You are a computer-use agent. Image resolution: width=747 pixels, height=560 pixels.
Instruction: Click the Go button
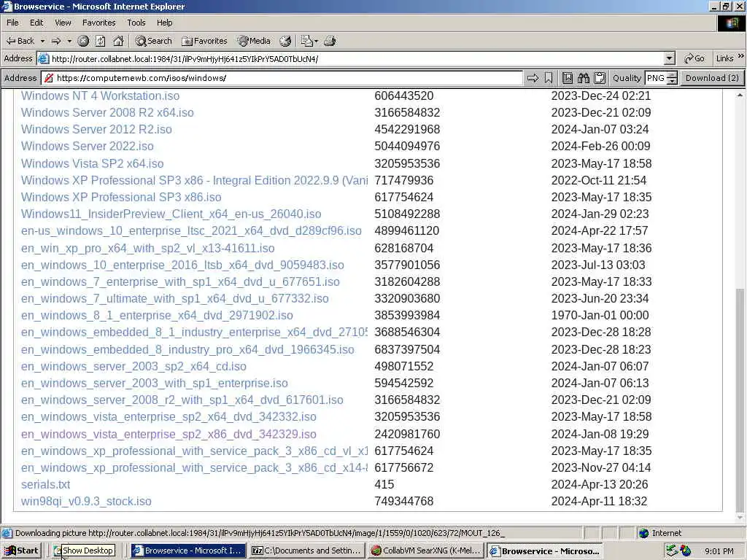coord(694,58)
